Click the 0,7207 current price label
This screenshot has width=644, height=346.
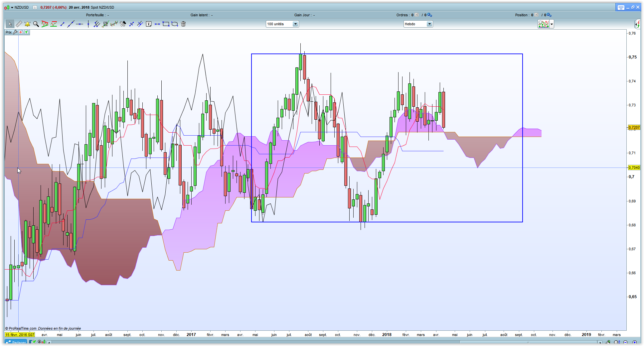(634, 127)
